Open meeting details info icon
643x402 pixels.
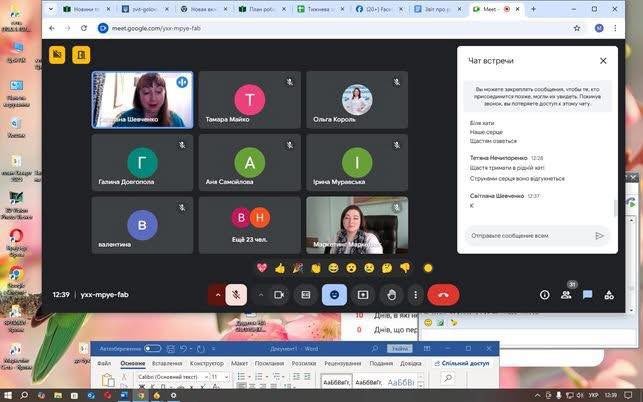pos(545,295)
